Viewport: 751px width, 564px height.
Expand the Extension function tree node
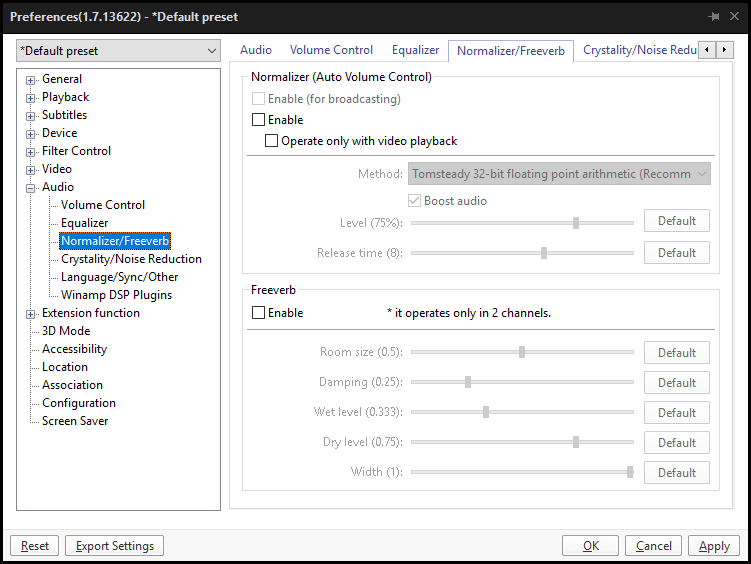pos(31,314)
